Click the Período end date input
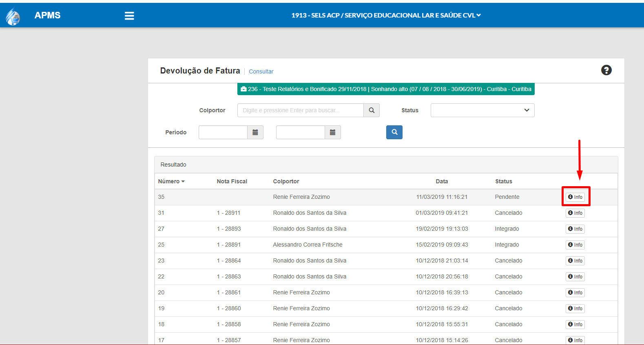This screenshot has height=345, width=644. pos(301,132)
